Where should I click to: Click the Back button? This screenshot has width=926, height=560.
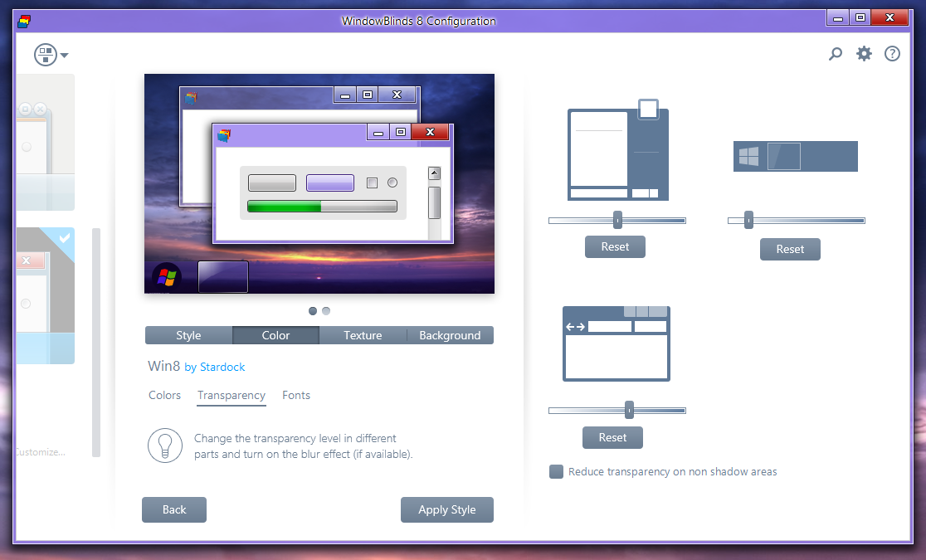[x=174, y=509]
